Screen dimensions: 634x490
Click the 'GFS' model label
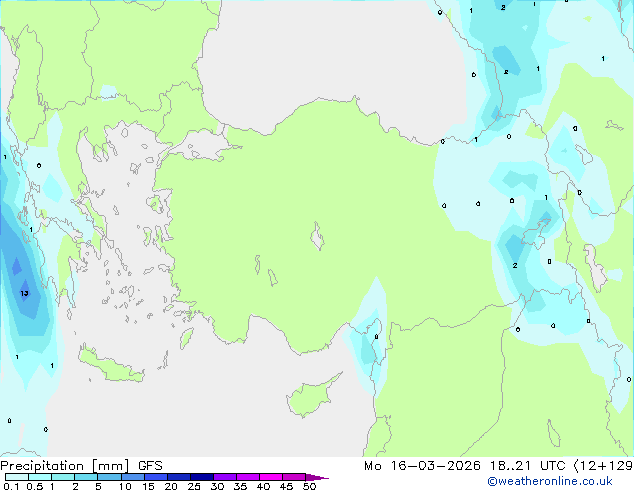click(150, 466)
